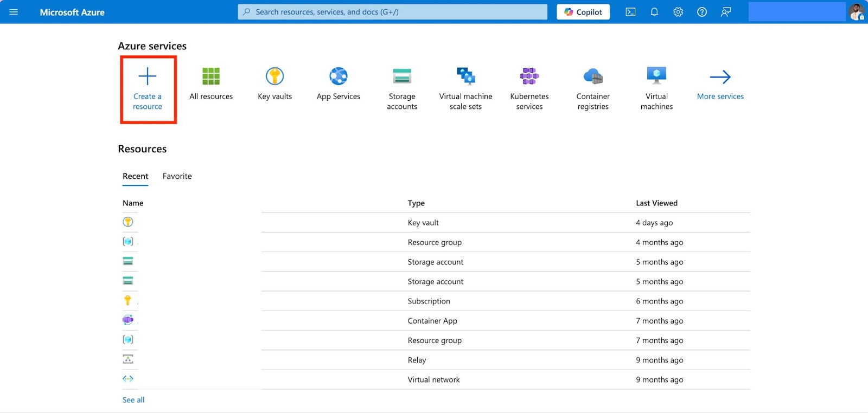The image size is (868, 413).
Task: Focus the Search resources, services, and docs field
Action: point(393,12)
